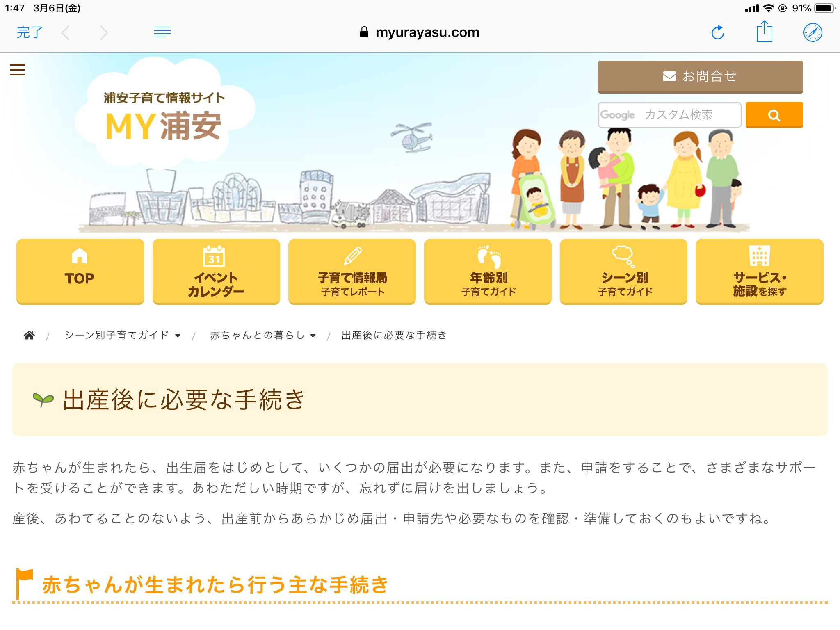The width and height of the screenshot is (840, 630).
Task: Click the breadcrumb home icon
Action: 29,335
